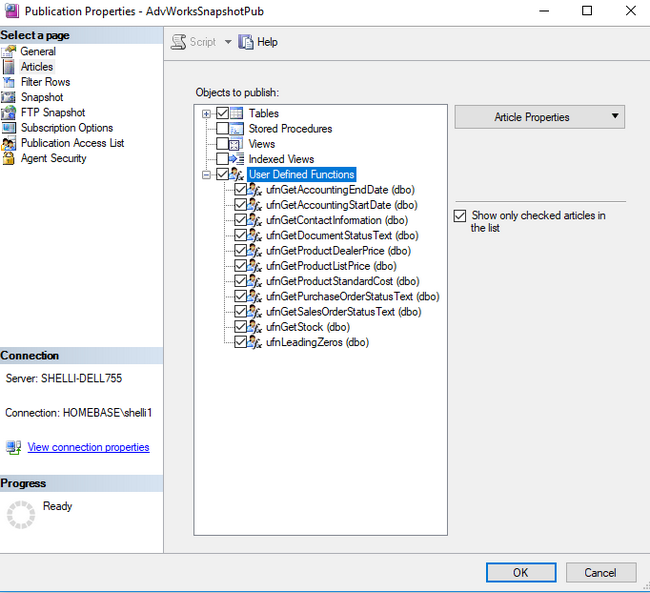Select the Tables label in tree
Screen dimensions: 650x593
tap(264, 113)
